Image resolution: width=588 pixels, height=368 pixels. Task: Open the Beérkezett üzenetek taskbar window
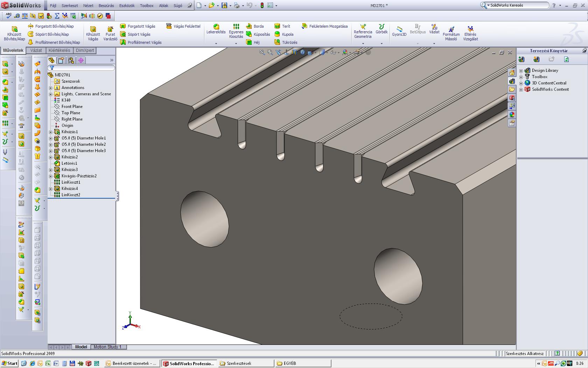pyautogui.click(x=132, y=363)
